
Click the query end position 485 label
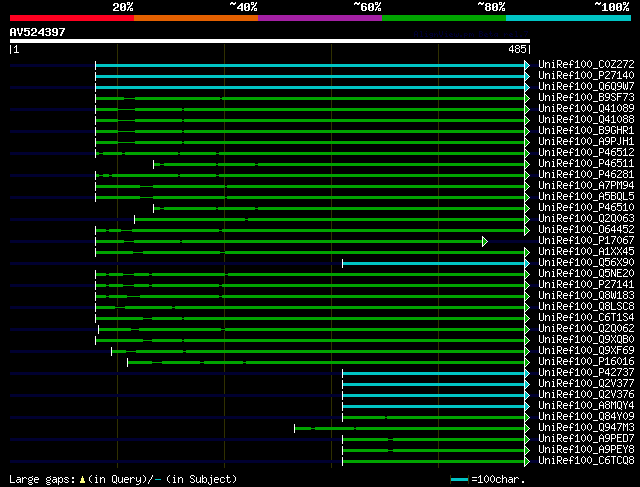(517, 49)
